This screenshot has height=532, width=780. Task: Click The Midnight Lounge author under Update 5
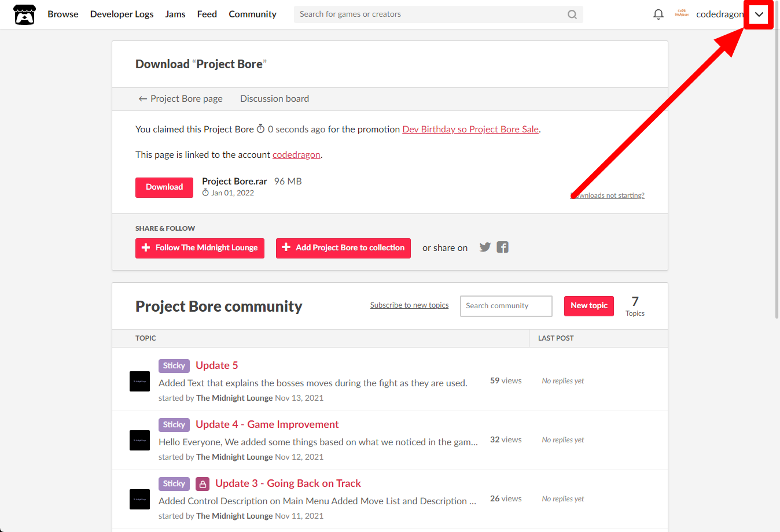pyautogui.click(x=234, y=398)
